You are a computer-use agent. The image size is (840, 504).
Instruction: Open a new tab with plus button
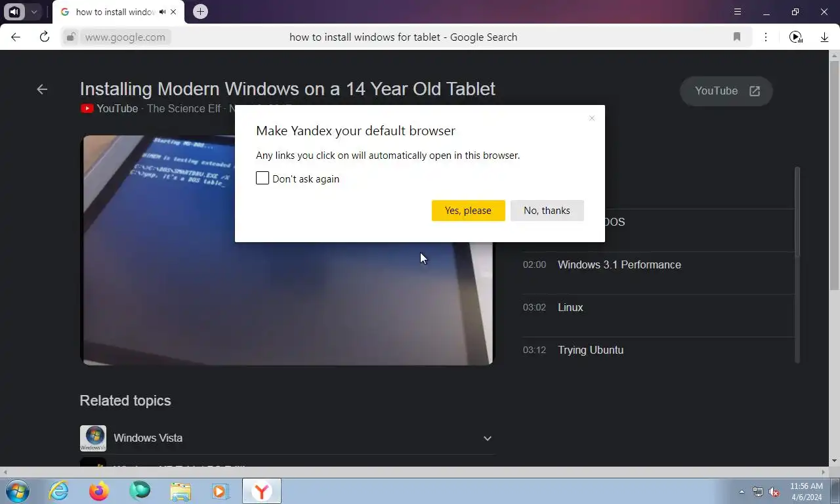tap(200, 12)
